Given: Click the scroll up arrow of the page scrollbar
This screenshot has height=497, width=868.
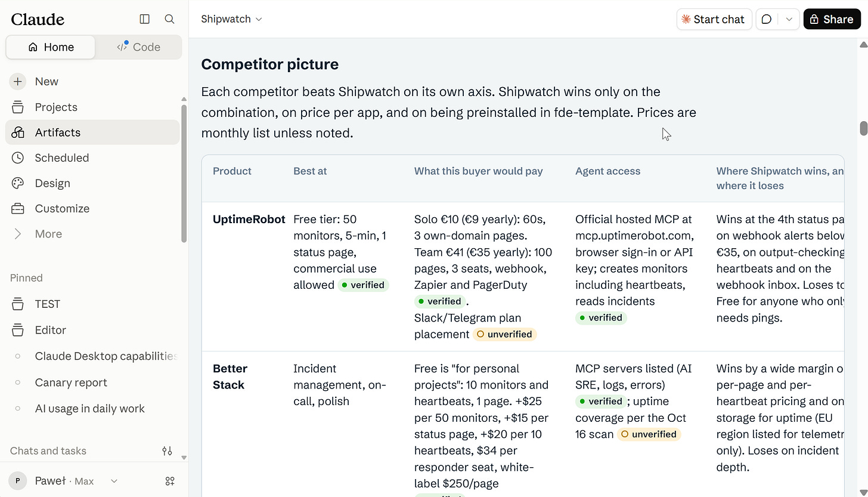Looking at the screenshot, I should pos(863,45).
